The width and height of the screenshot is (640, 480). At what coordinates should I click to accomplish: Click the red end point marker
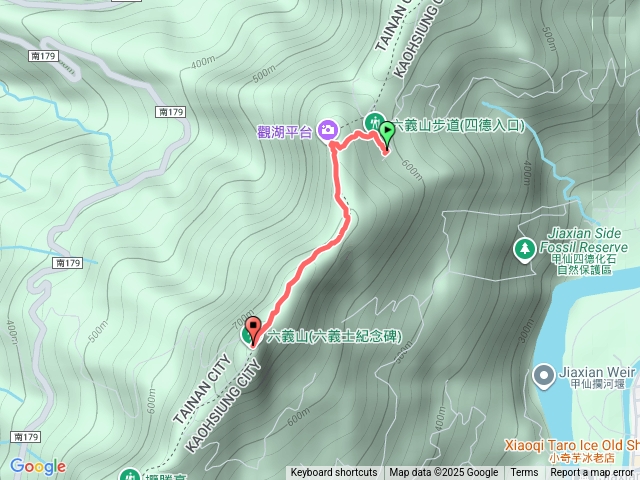(x=253, y=330)
